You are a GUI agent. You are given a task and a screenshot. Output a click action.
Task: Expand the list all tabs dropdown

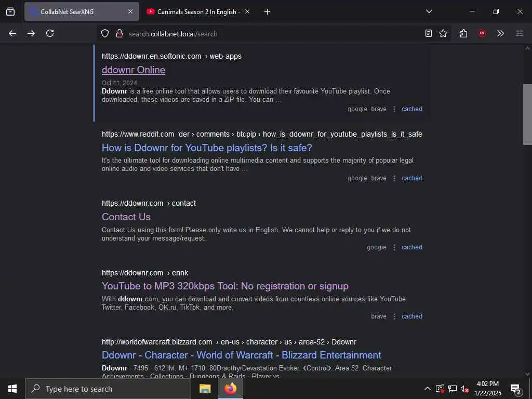point(429,11)
